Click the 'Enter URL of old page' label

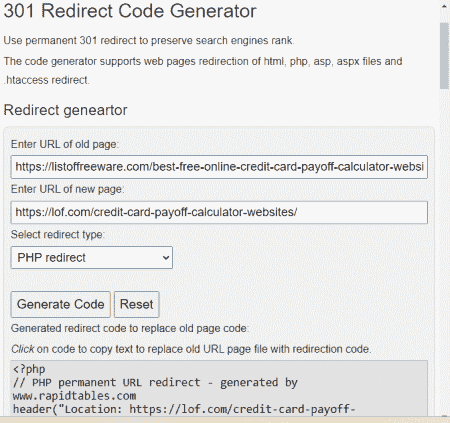65,144
